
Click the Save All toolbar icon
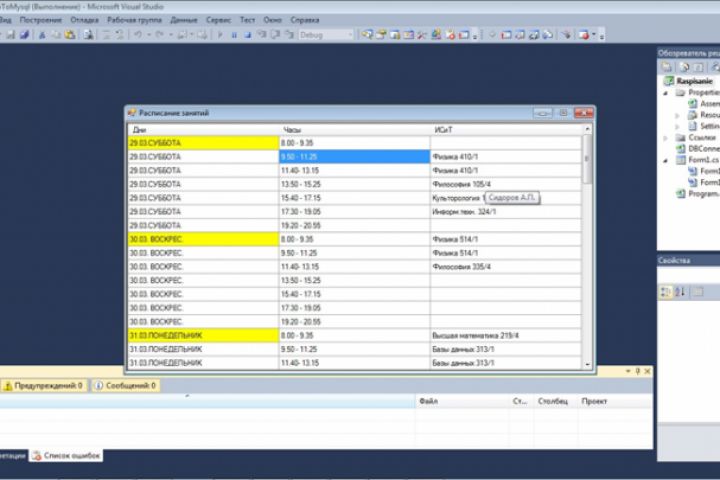[24, 35]
